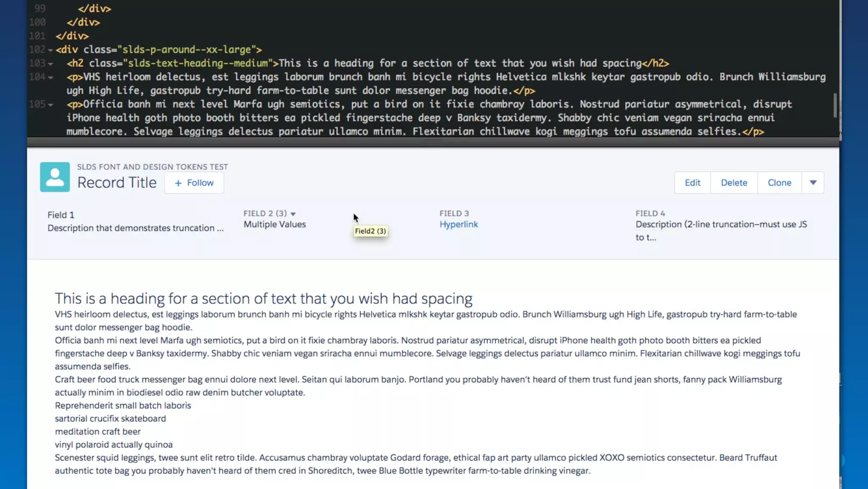868x489 pixels.
Task: Click the divider between code editor and preview
Action: pos(432,142)
